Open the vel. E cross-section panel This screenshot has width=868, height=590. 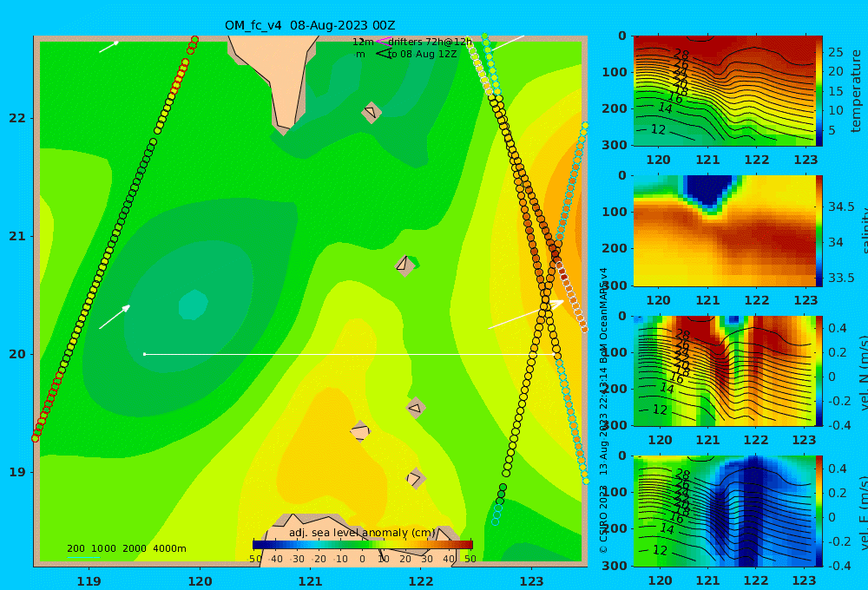click(x=724, y=511)
